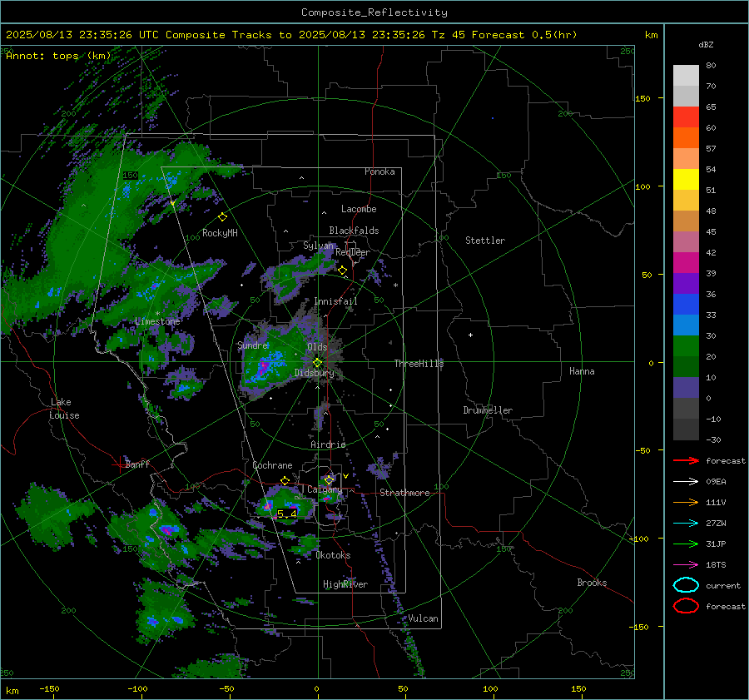Click the red cross marker at Banff
The width and height of the screenshot is (749, 700).
point(119,464)
